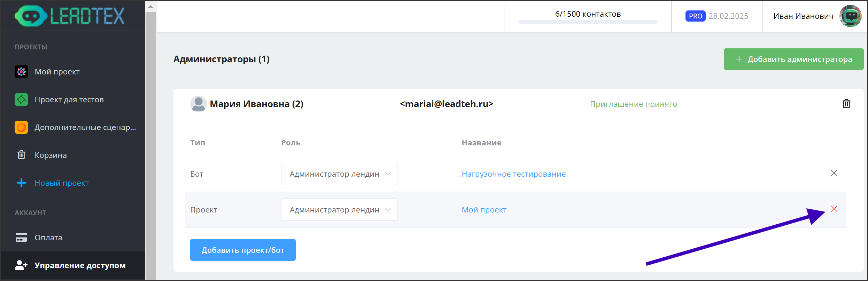The image size is (868, 281).
Task: Open Иван Иванович account menu
Action: 803,16
